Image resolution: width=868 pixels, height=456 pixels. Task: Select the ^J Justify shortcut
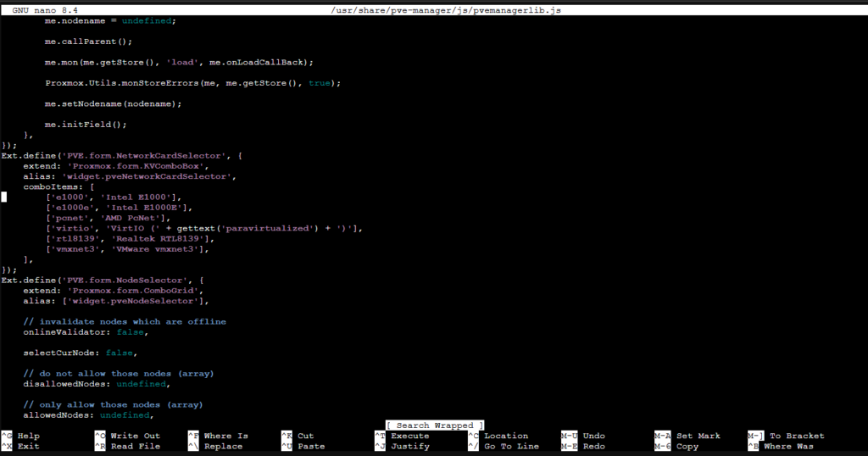click(402, 446)
